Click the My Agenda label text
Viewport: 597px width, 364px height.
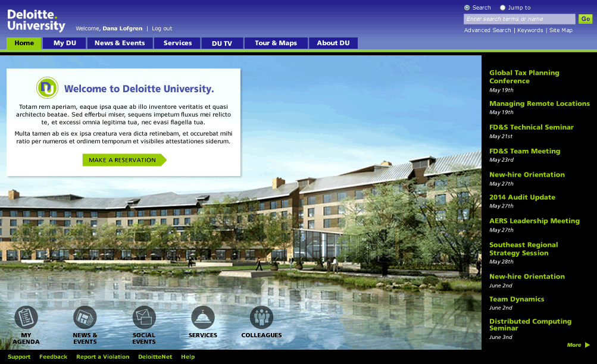click(26, 338)
